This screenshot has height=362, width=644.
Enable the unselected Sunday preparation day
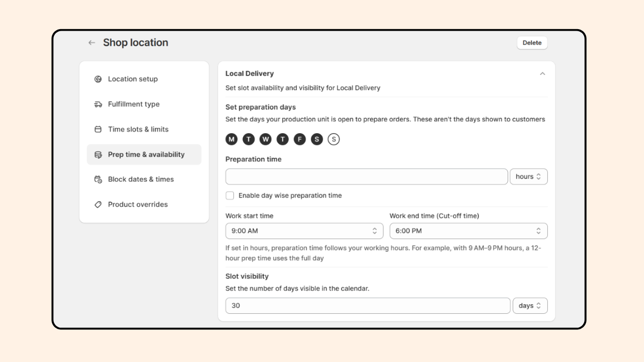pyautogui.click(x=334, y=139)
